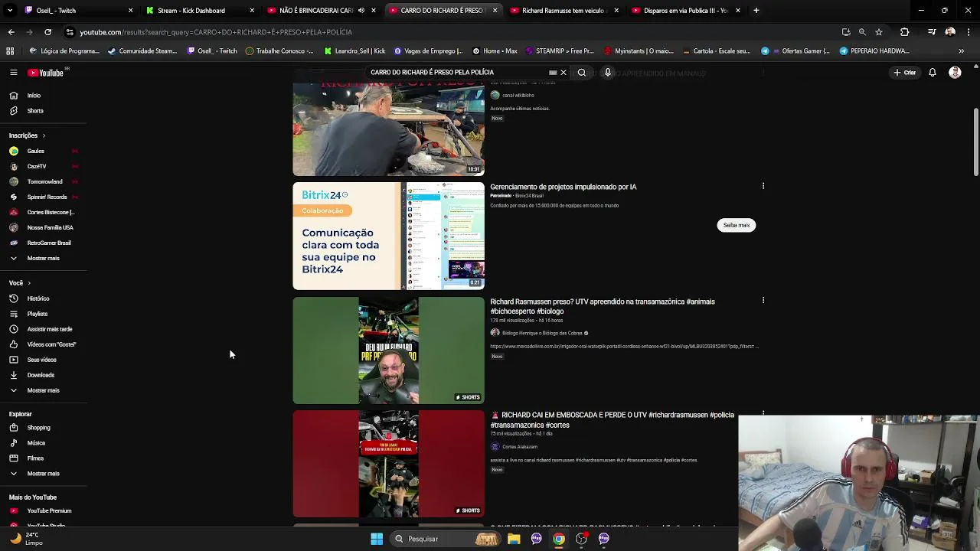Screen dimensions: 980x551
Task: Reload the page
Action: coord(47,32)
